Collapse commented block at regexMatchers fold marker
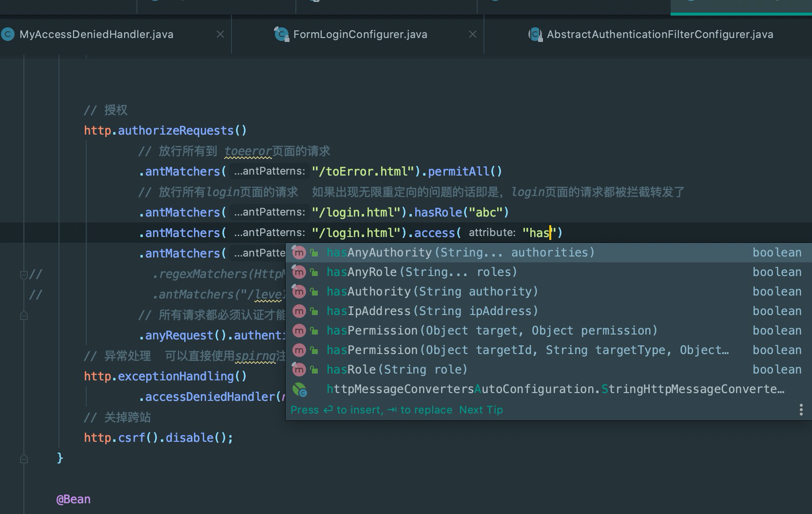Screen dimensions: 812x514 (23, 275)
